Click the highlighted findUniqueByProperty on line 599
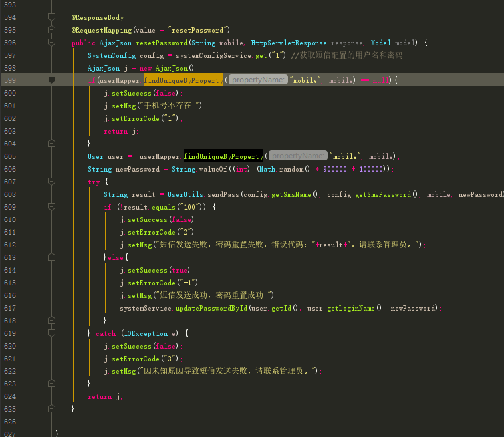Image resolution: width=504 pixels, height=437 pixels. click(x=184, y=80)
